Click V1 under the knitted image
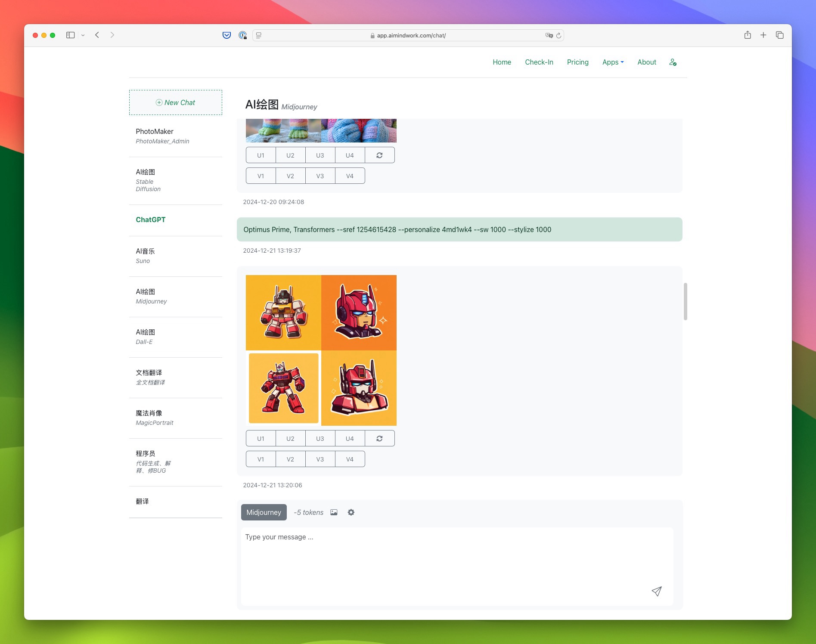The width and height of the screenshot is (816, 644). (x=261, y=176)
